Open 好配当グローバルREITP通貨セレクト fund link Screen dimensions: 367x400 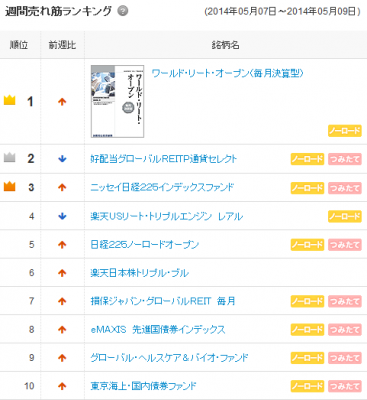164,159
